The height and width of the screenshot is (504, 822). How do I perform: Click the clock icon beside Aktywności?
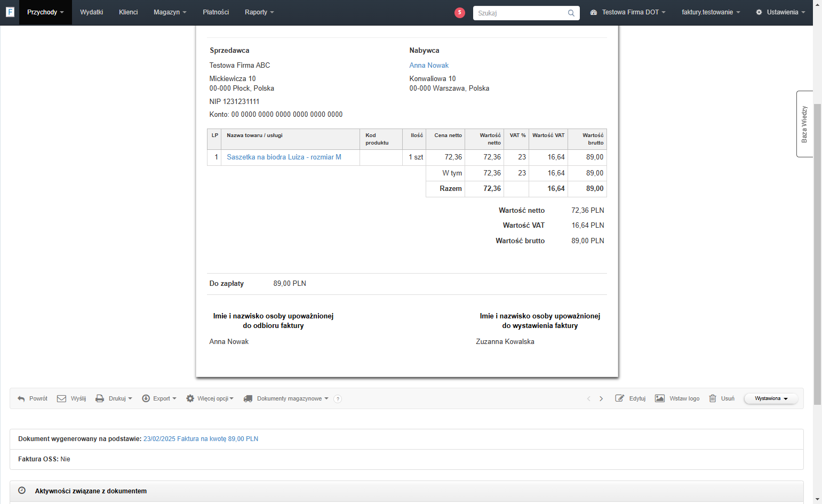tap(22, 490)
